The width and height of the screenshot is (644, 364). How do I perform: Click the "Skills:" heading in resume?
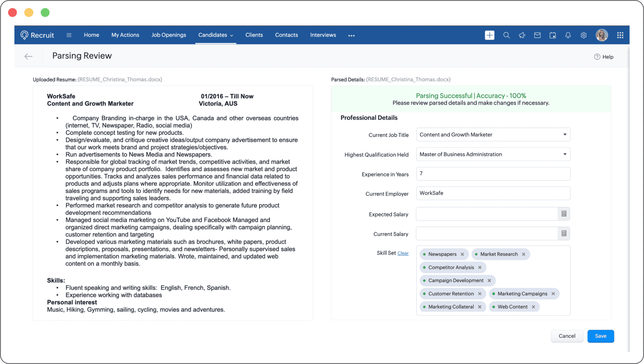56,280
